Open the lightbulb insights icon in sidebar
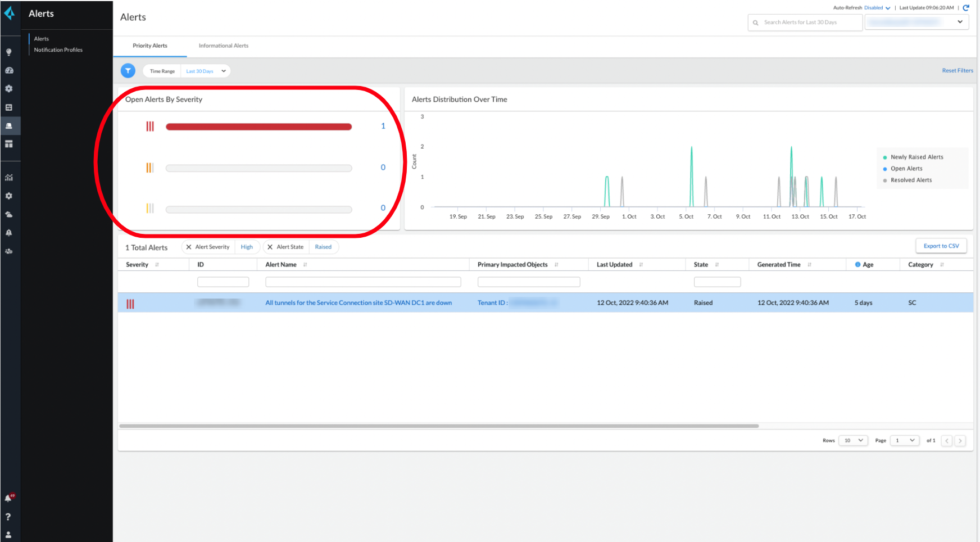Image resolution: width=980 pixels, height=542 pixels. click(9, 52)
